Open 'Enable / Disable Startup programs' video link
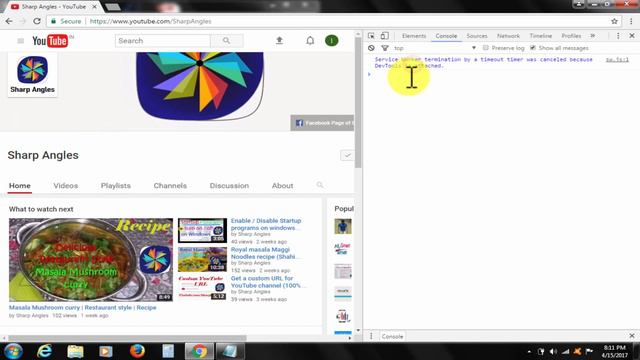 coord(266,224)
